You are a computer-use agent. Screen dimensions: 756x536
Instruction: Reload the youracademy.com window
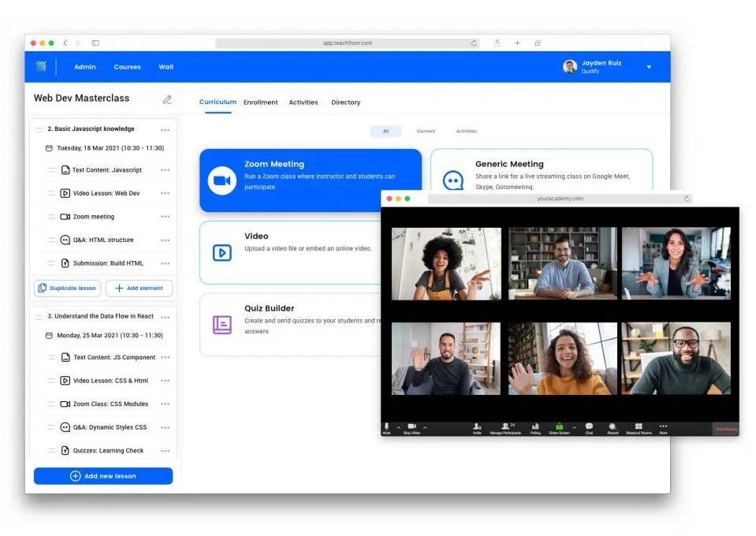[x=687, y=199]
